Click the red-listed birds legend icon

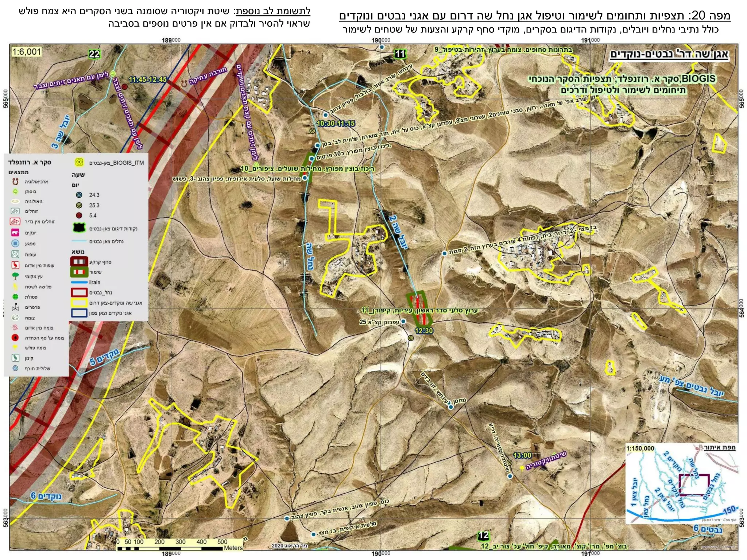pos(15,265)
